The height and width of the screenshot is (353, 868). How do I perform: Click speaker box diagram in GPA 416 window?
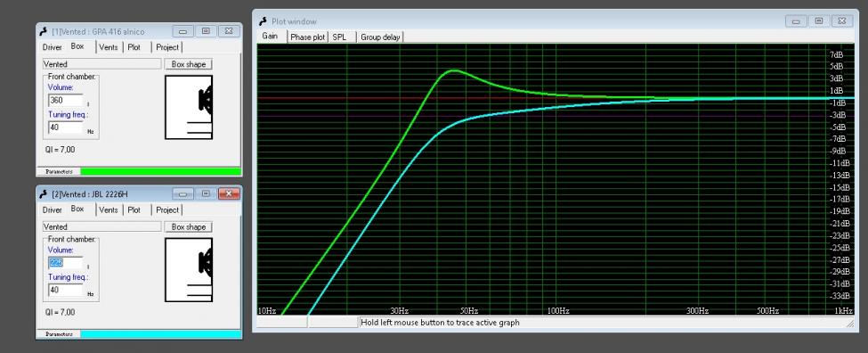click(189, 107)
